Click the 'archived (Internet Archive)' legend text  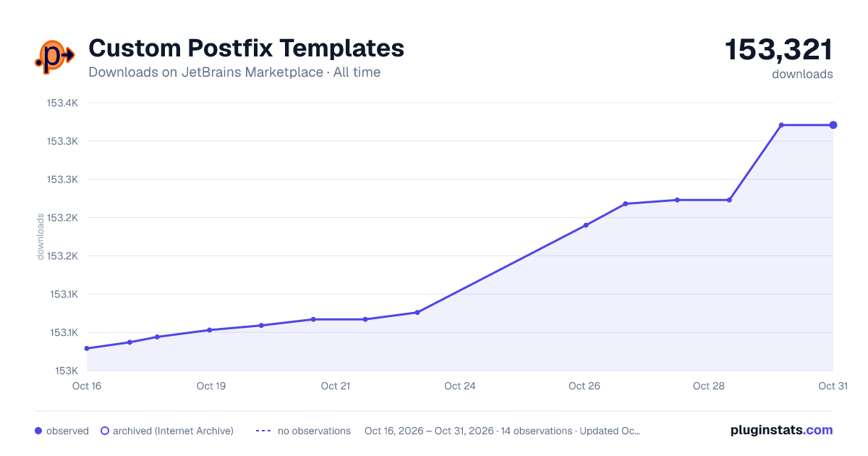[173, 431]
